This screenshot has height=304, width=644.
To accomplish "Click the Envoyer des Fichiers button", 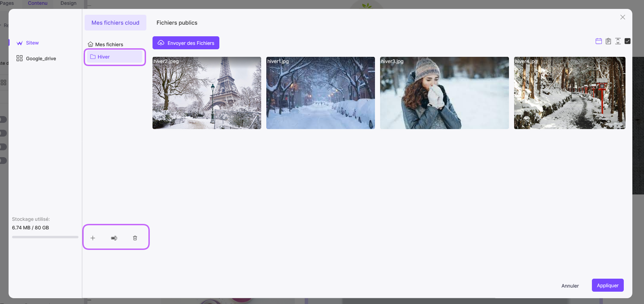I will 186,43.
